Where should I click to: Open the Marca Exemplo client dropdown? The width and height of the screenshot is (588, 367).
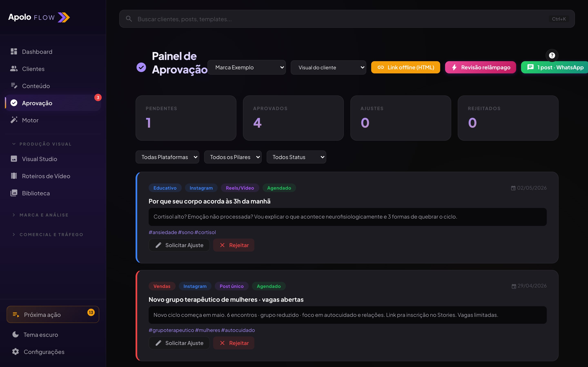tap(246, 67)
